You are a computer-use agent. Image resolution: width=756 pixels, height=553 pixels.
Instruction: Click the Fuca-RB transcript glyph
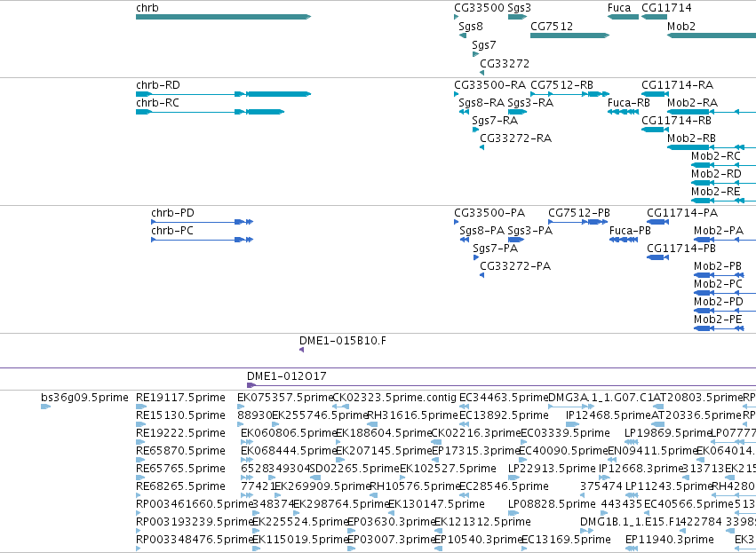[x=623, y=112]
